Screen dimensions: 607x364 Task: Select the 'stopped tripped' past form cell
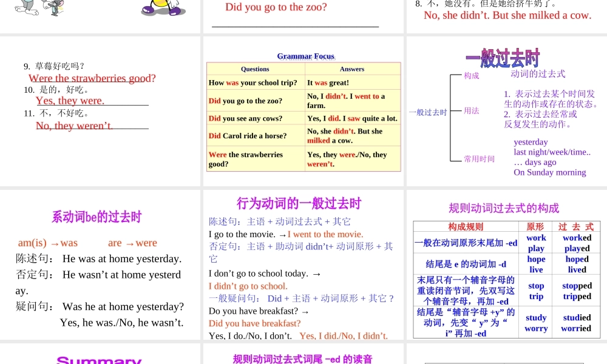coord(577,291)
